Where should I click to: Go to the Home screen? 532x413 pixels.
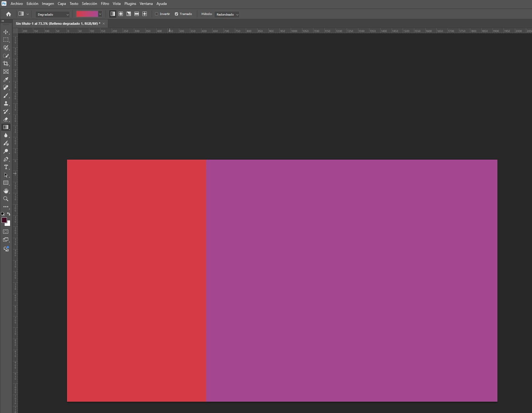(x=9, y=14)
